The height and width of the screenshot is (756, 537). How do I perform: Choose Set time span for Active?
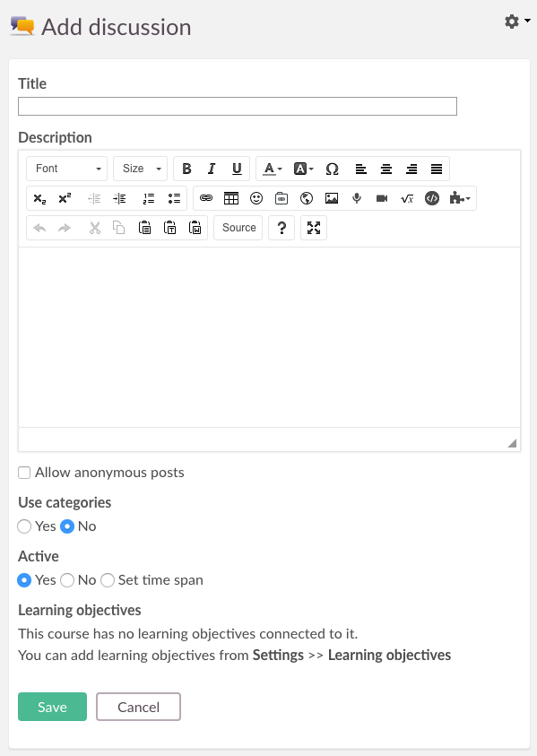coord(108,580)
